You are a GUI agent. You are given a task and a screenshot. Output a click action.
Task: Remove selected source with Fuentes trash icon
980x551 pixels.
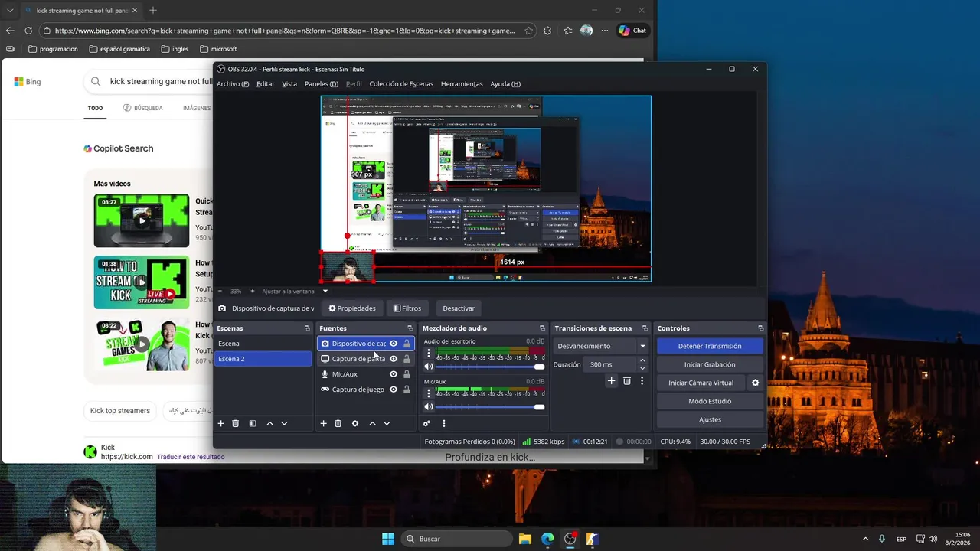click(x=338, y=423)
